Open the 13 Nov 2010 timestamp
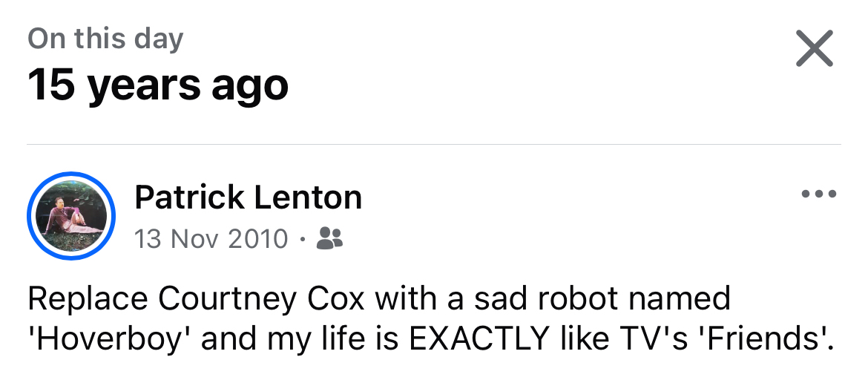Image resolution: width=868 pixels, height=383 pixels. [x=211, y=238]
